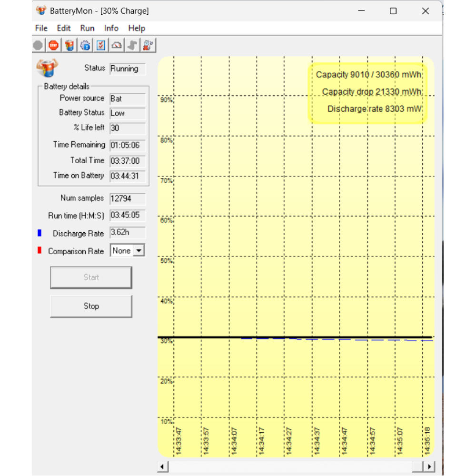Click the clock with red X icon
This screenshot has width=476, height=476.
tap(148, 46)
